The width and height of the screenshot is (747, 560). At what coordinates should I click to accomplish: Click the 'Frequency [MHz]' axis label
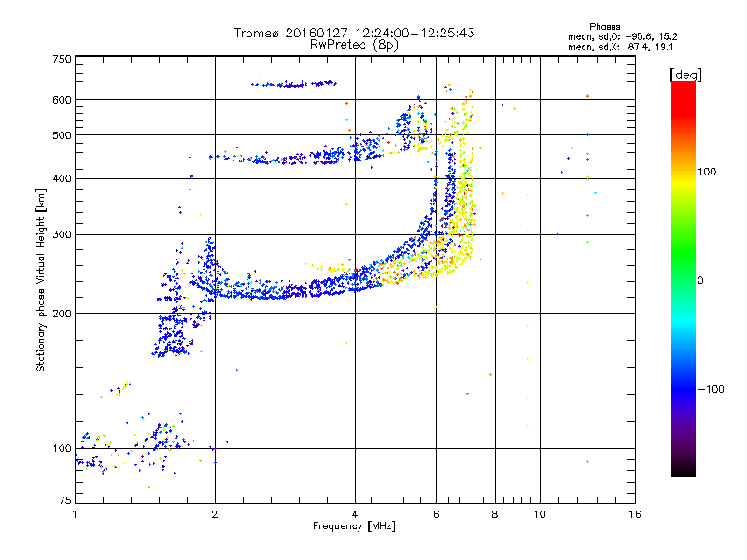click(x=354, y=526)
